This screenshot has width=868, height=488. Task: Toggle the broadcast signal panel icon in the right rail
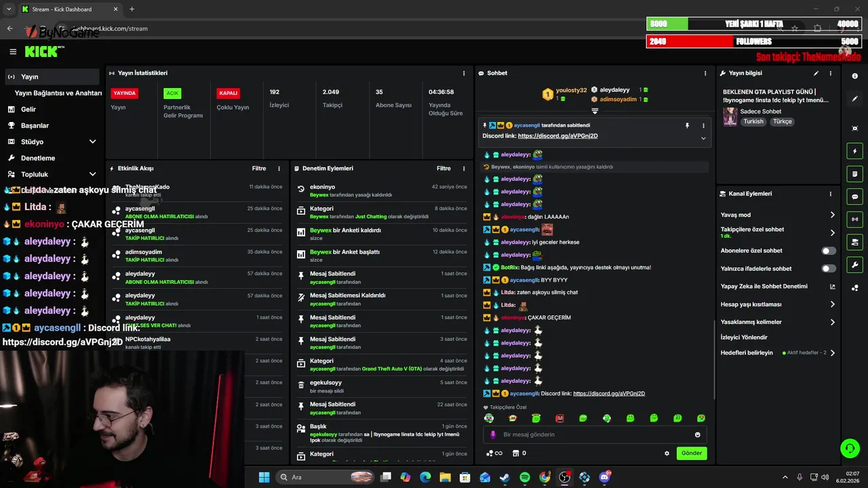pos(854,219)
